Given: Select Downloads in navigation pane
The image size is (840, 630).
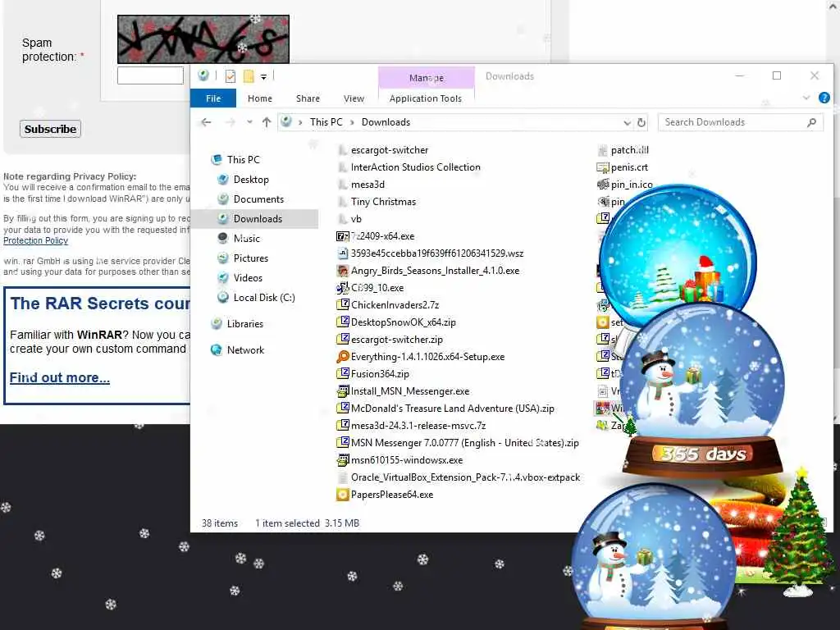Looking at the screenshot, I should coord(258,218).
